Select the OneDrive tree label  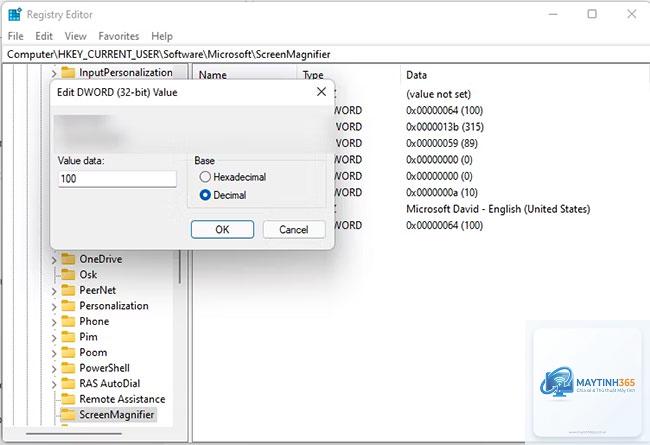101,259
